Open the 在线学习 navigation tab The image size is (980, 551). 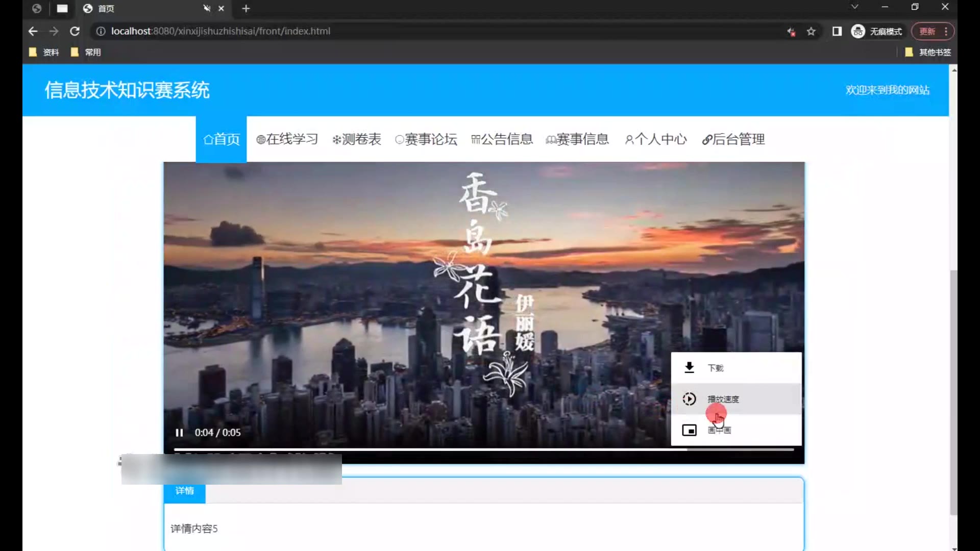pos(287,139)
